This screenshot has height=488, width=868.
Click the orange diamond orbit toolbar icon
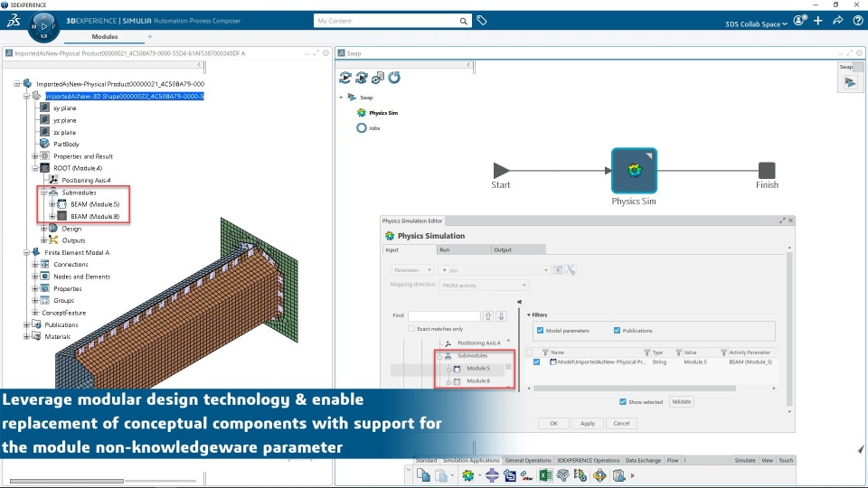pyautogui.click(x=599, y=475)
